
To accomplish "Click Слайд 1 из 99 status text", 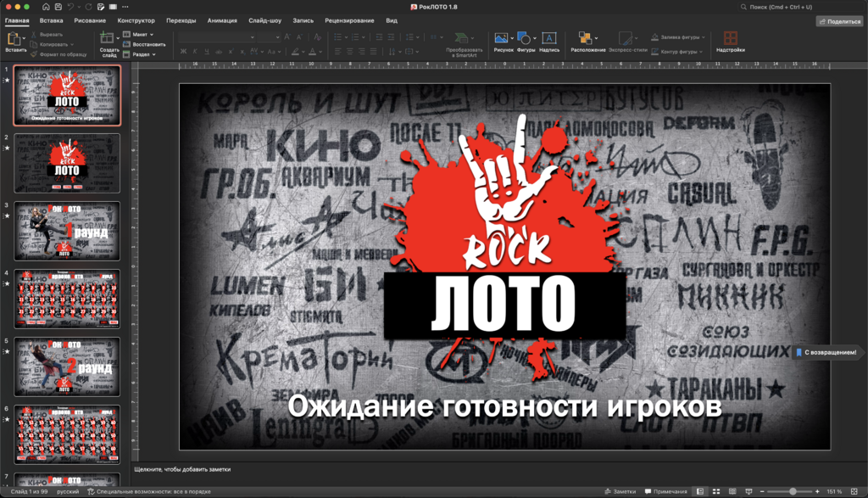I will coord(30,491).
